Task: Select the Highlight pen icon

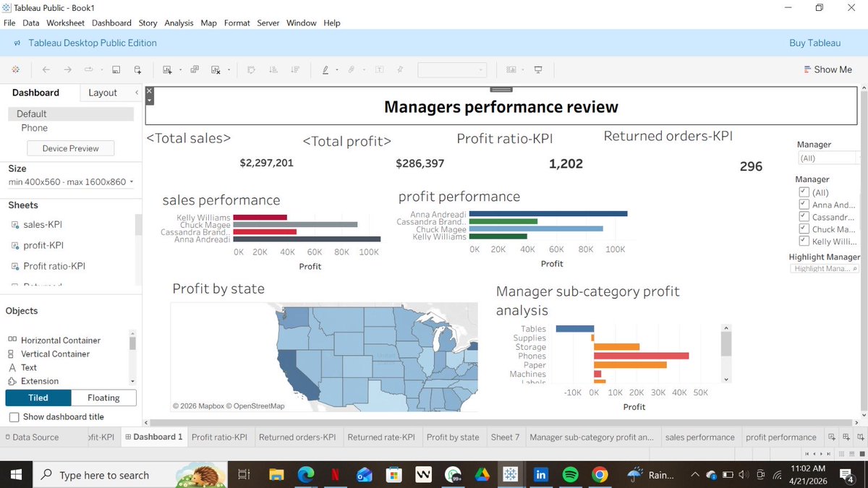Action: click(325, 69)
